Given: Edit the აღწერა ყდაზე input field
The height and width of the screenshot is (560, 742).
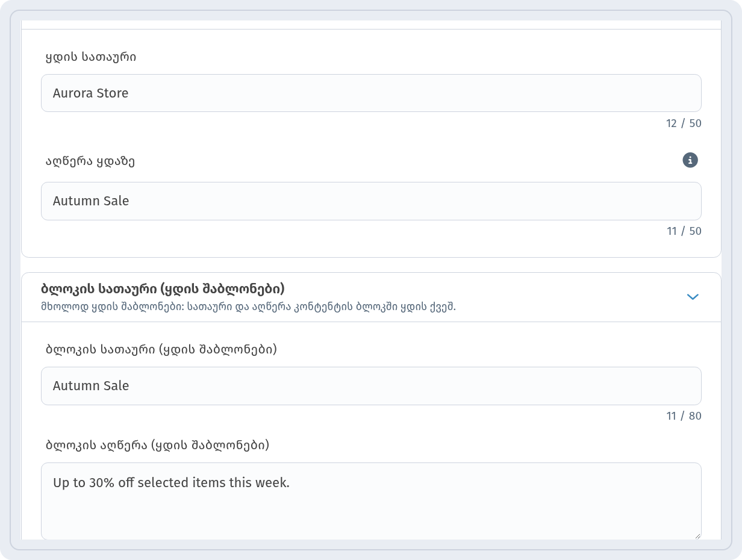Looking at the screenshot, I should coord(371,201).
